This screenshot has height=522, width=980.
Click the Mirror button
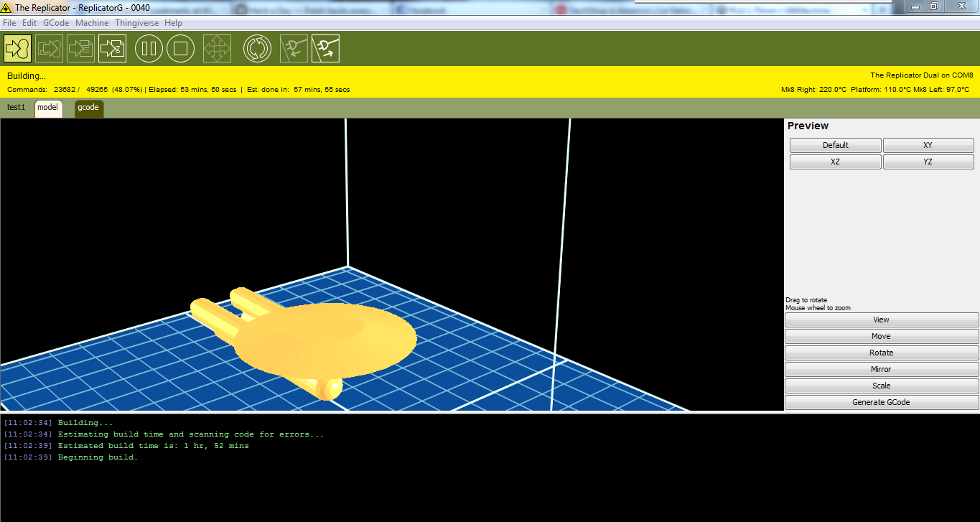click(x=882, y=370)
